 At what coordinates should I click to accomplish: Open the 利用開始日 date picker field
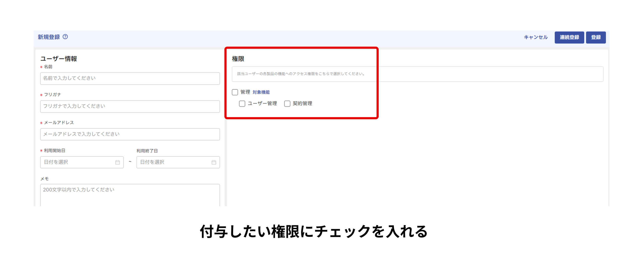coord(78,162)
